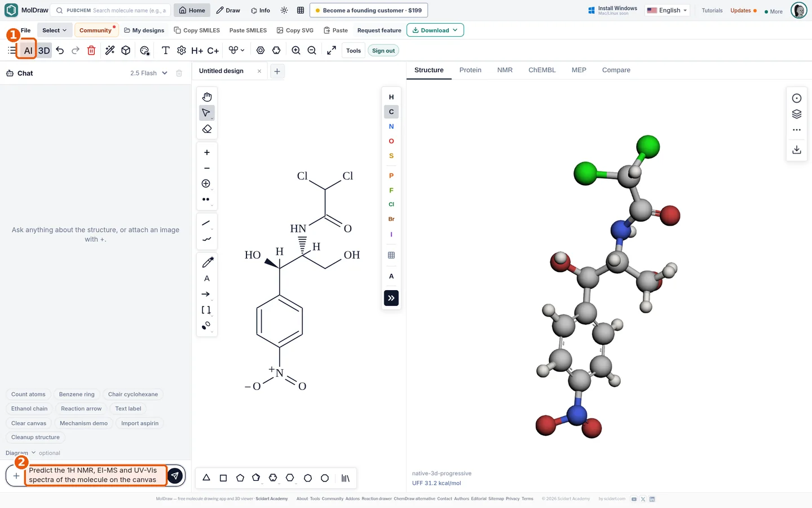This screenshot has height=508, width=812.
Task: Switch to the NMR tab
Action: [x=505, y=70]
